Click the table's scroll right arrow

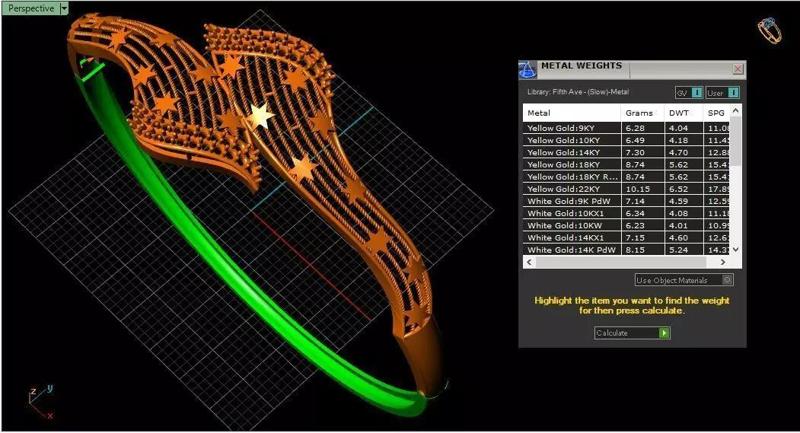click(x=722, y=262)
